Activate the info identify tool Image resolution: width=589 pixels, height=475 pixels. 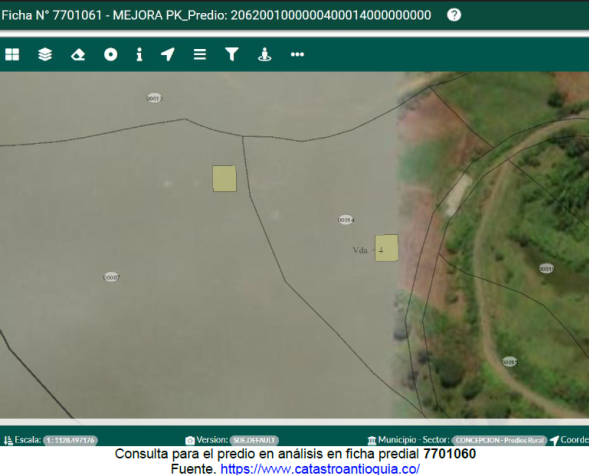click(x=139, y=54)
